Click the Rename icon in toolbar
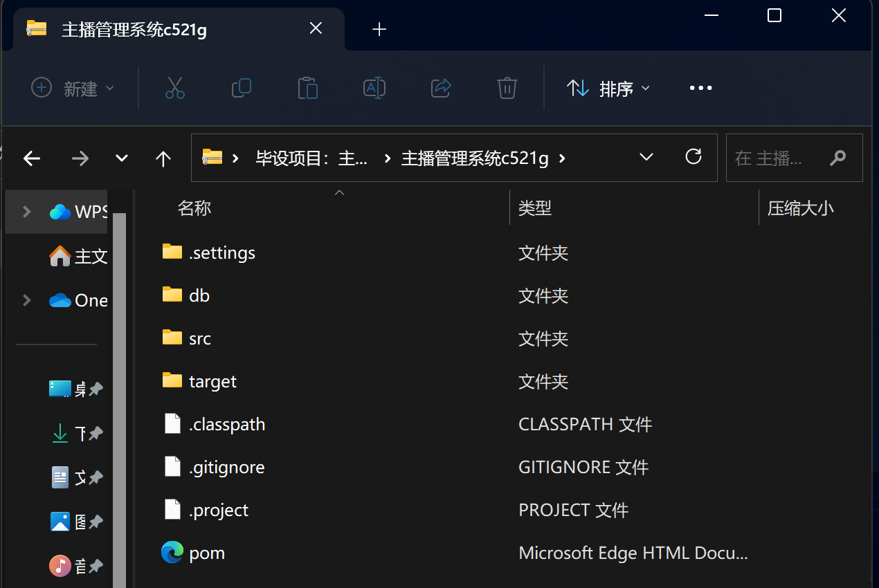This screenshot has height=588, width=879. (374, 89)
